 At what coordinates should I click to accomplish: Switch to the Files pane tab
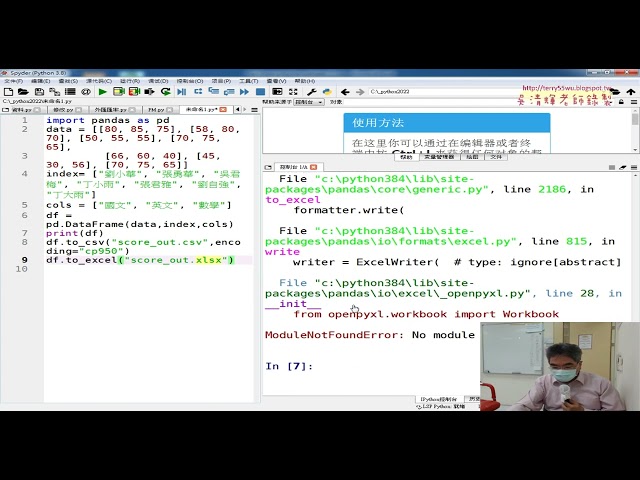[496, 157]
